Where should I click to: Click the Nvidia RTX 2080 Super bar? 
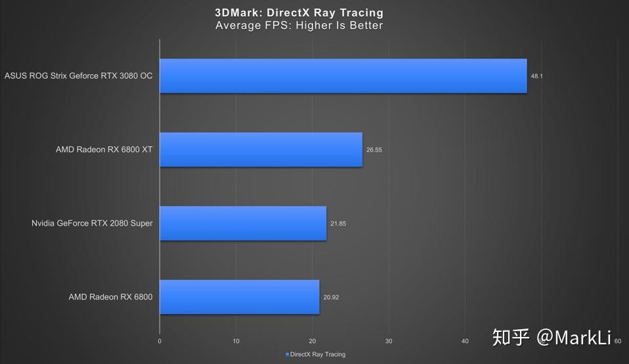[243, 223]
